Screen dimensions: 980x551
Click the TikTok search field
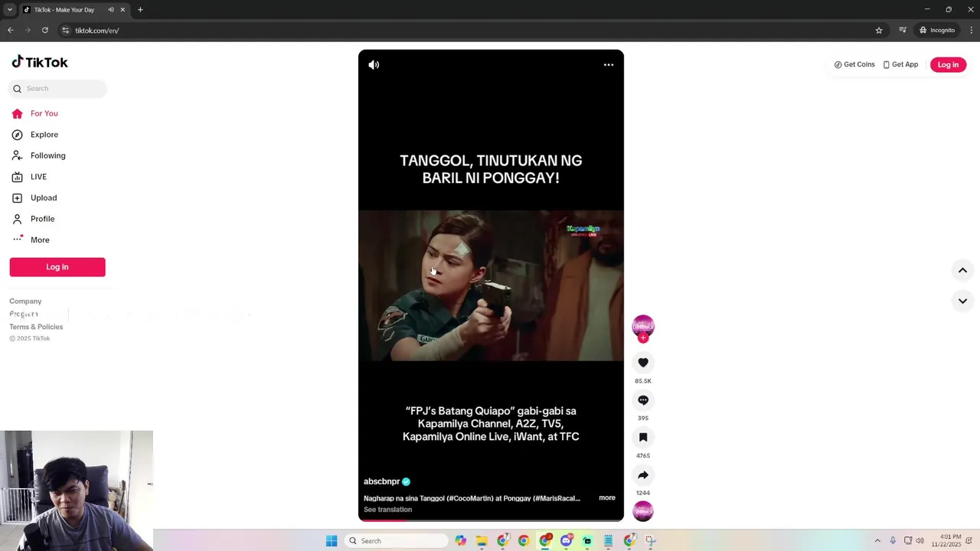click(x=58, y=89)
